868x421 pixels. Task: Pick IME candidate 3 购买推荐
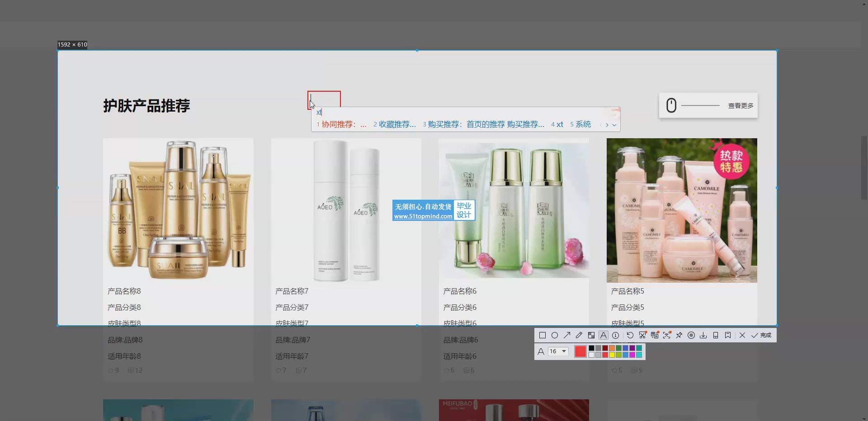(483, 124)
